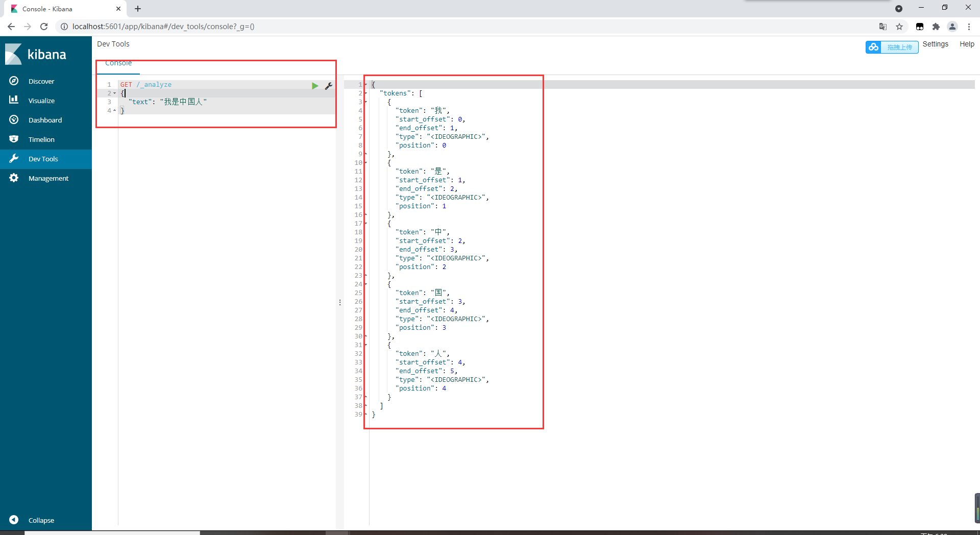Click the Visualize bar chart icon
This screenshot has height=535, width=980.
coord(14,100)
